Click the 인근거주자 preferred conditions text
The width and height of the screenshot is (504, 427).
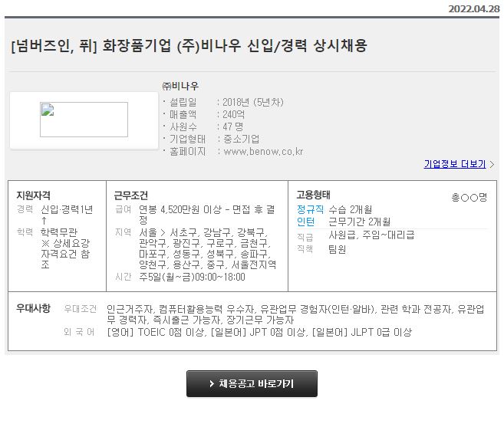[129, 309]
